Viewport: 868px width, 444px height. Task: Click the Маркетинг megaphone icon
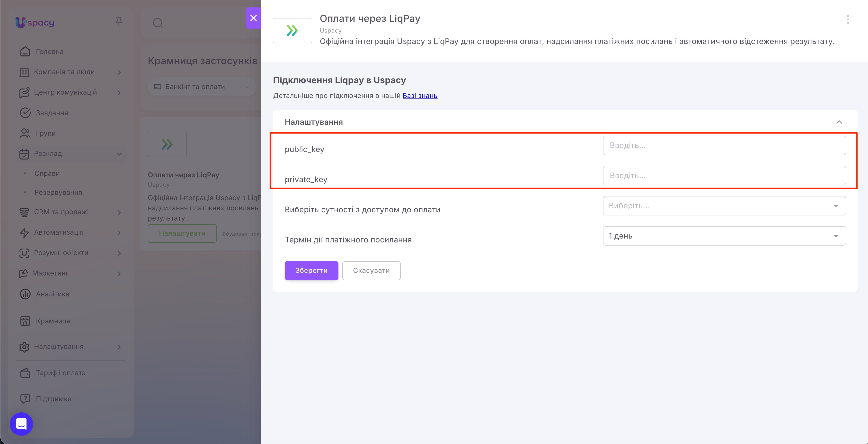click(24, 273)
